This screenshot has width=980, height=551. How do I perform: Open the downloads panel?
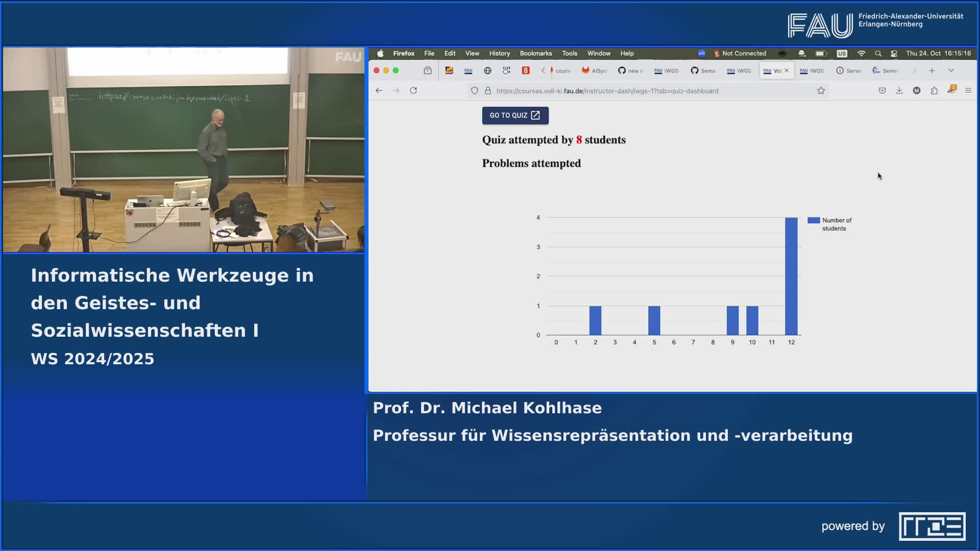click(x=898, y=90)
